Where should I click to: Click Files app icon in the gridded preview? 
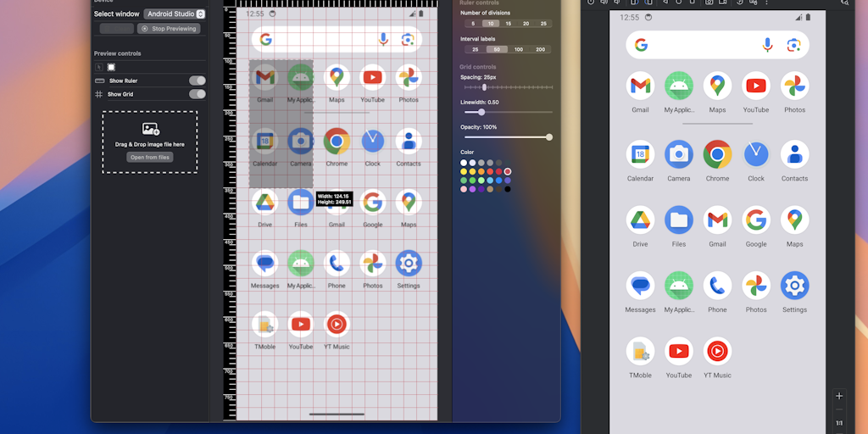[301, 202]
